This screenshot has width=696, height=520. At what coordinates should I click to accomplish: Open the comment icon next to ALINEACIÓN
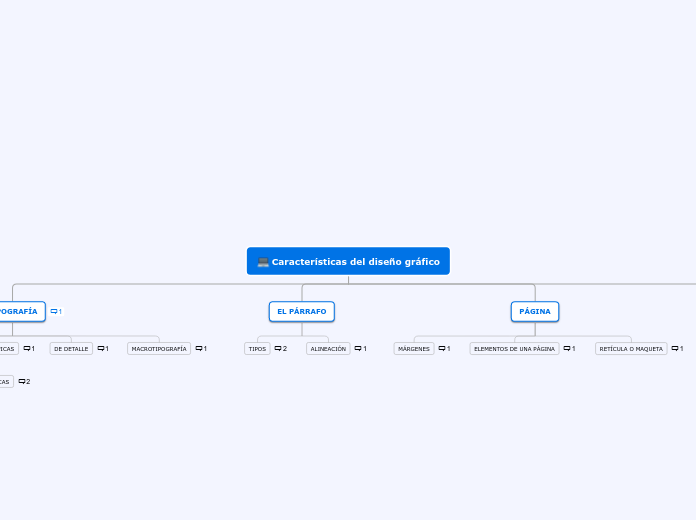[360, 349]
